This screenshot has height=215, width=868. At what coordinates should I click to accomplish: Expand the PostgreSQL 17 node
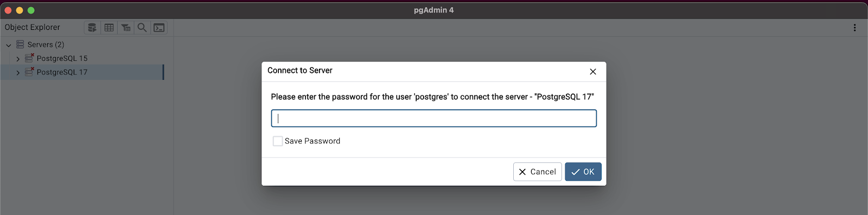18,72
